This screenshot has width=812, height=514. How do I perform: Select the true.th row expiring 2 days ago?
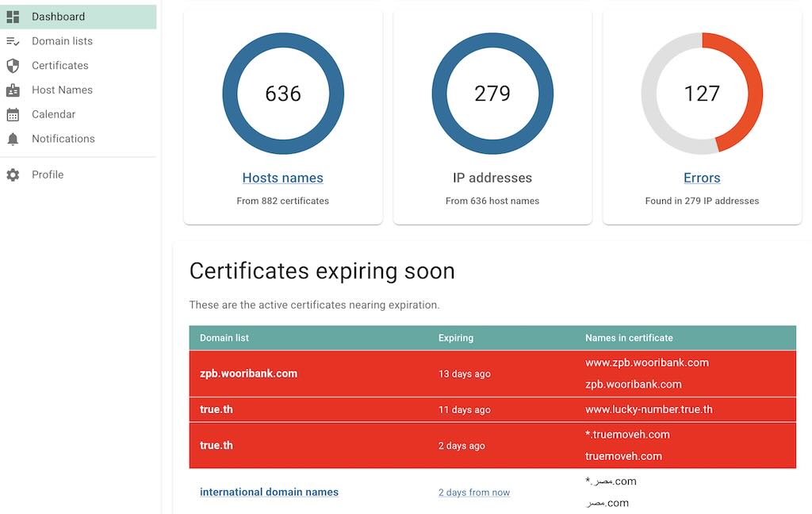point(492,446)
